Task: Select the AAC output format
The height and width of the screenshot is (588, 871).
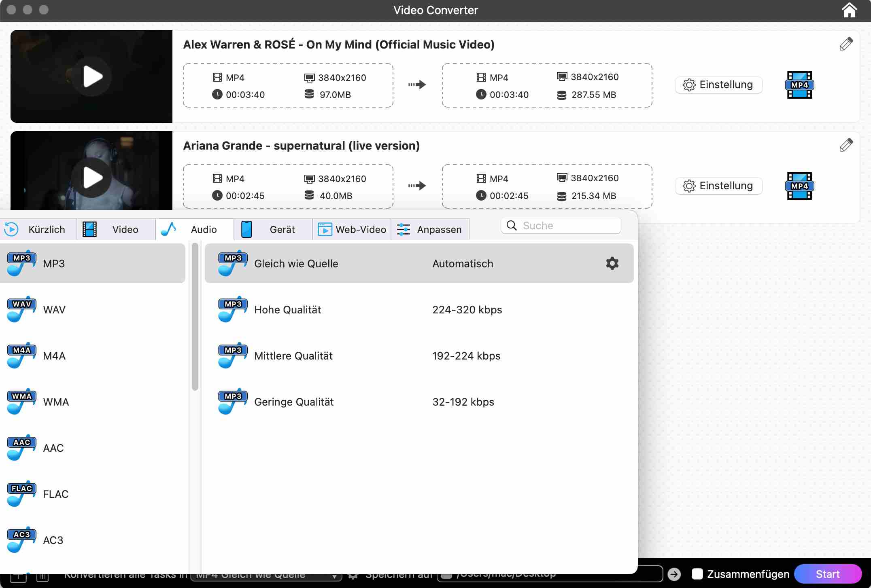Action: point(53,448)
